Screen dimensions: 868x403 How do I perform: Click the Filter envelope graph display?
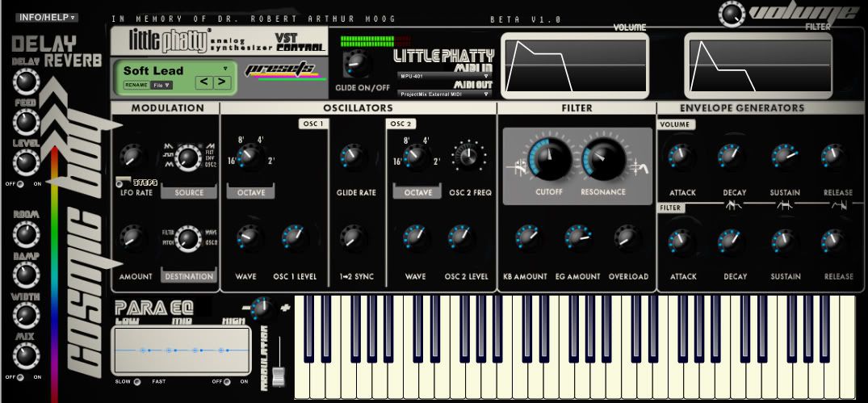(758, 65)
